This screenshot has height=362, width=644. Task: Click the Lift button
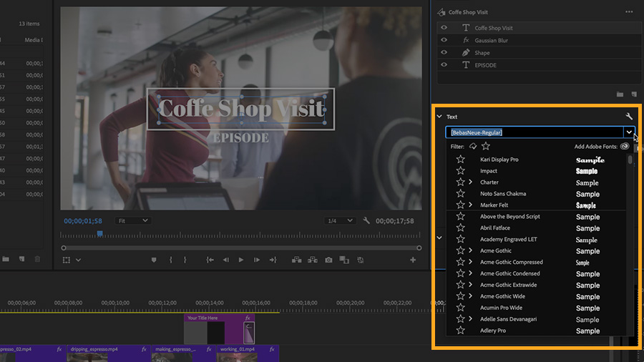pyautogui.click(x=296, y=260)
